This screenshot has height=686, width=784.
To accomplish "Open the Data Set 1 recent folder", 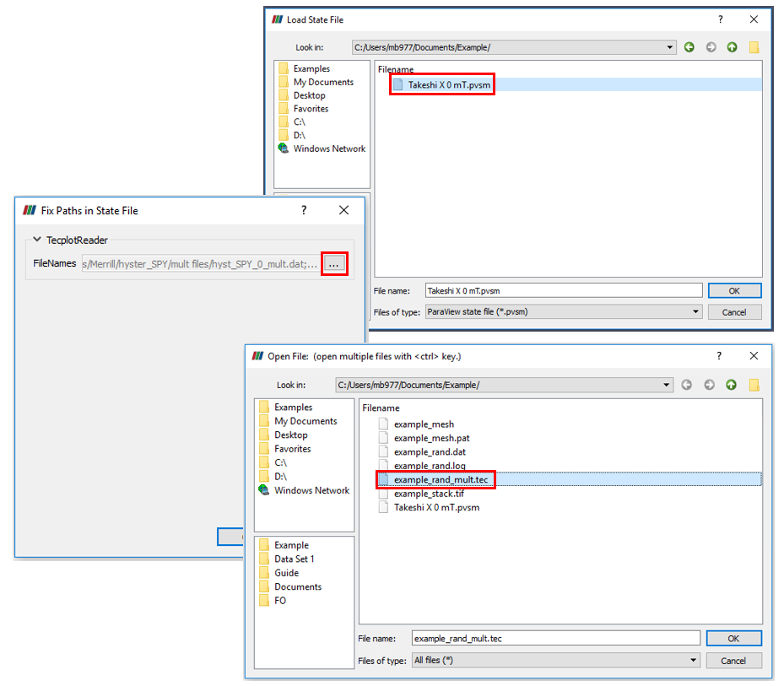I will coord(294,559).
